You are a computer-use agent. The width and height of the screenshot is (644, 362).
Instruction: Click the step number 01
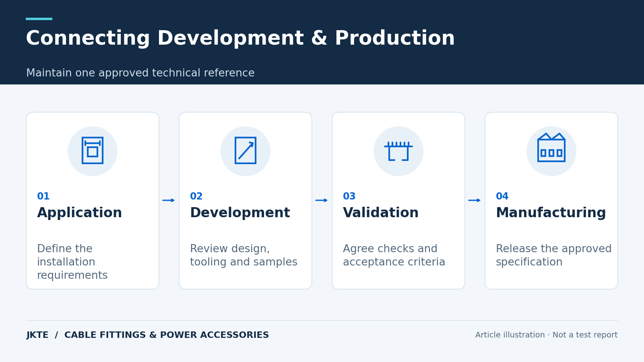pyautogui.click(x=43, y=196)
